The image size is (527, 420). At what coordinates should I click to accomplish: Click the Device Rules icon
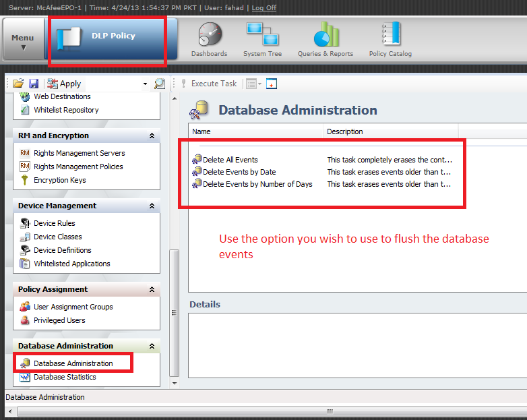25,223
